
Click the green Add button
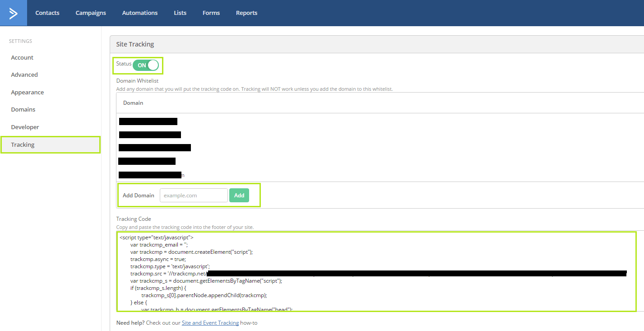click(239, 196)
